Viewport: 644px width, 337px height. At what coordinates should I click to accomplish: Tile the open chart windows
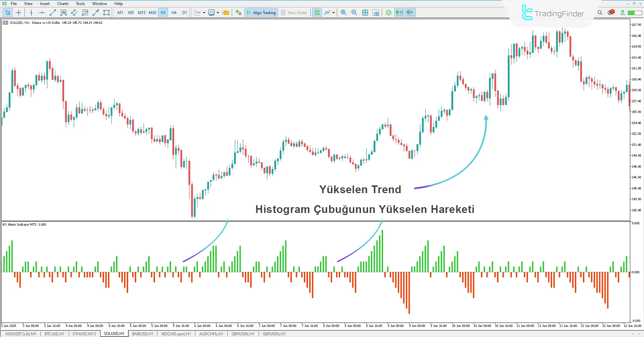[365, 12]
